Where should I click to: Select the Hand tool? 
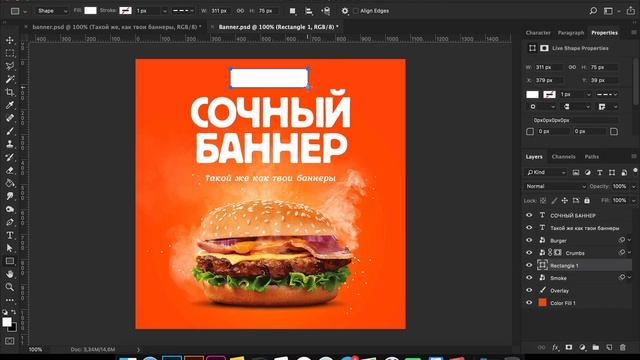10,274
